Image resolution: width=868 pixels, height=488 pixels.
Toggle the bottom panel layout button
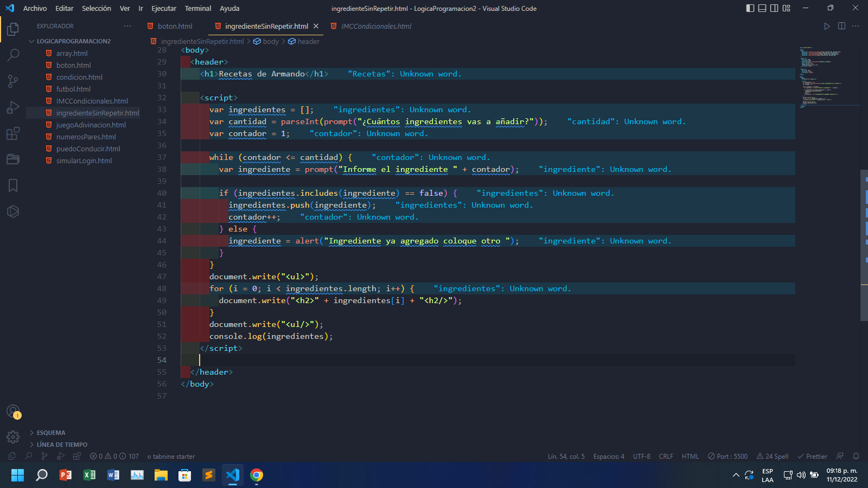[762, 8]
